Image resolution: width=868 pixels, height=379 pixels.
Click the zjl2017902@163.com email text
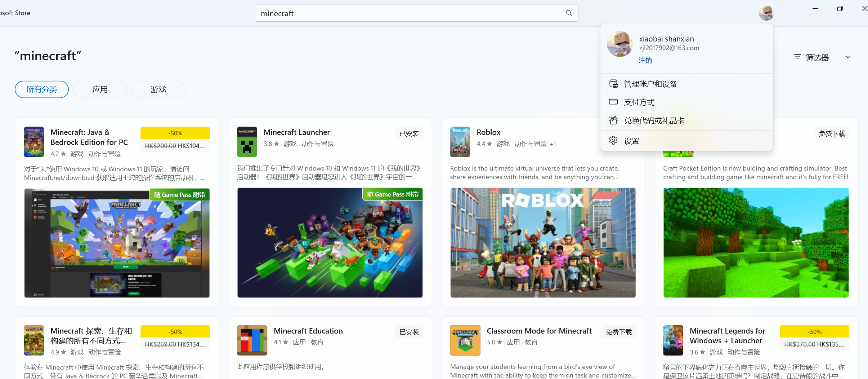tap(669, 48)
